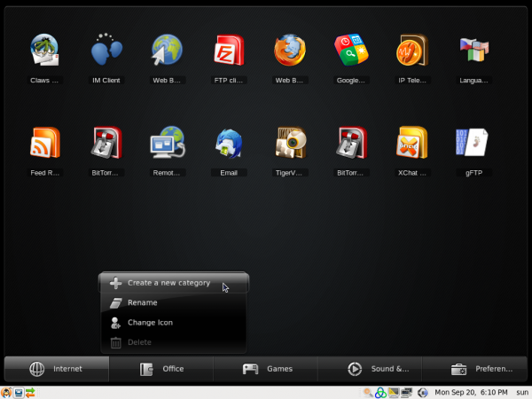Choose Create a new category
Viewport: 532px width, 399px height.
[174, 283]
